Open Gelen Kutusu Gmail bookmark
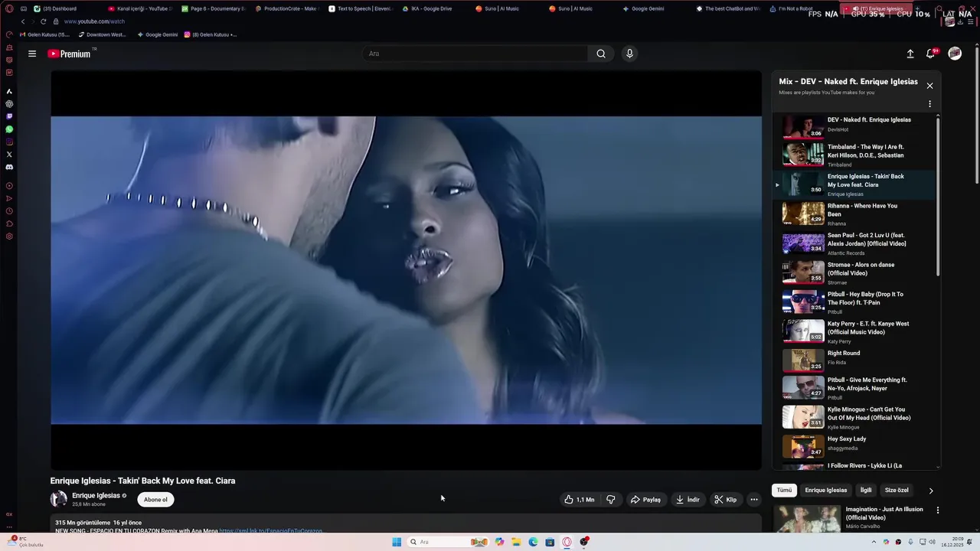 click(44, 34)
